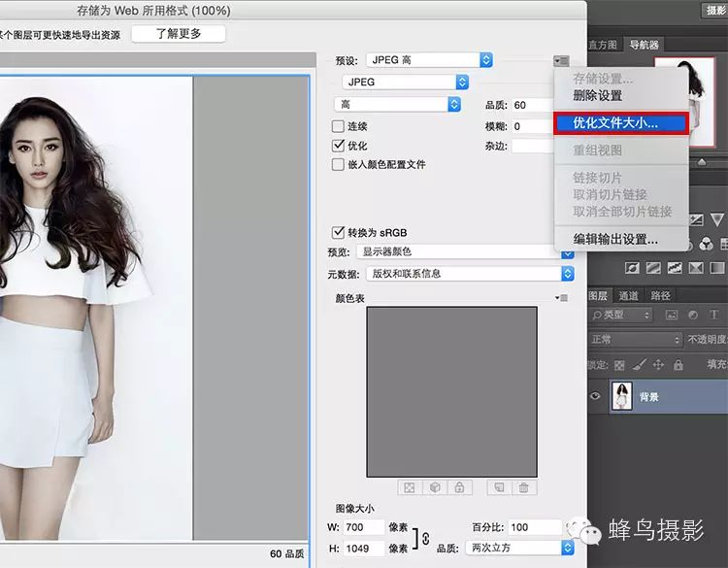This screenshot has height=568, width=728.
Task: Hide the 背景 layer eye icon
Action: [x=595, y=396]
